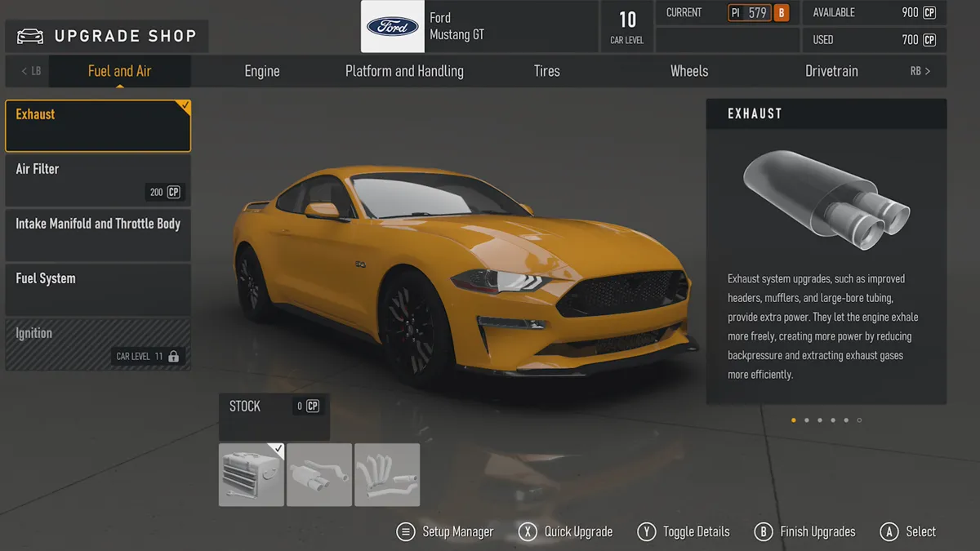Click the car icon beside Upgrade Shop

click(30, 36)
